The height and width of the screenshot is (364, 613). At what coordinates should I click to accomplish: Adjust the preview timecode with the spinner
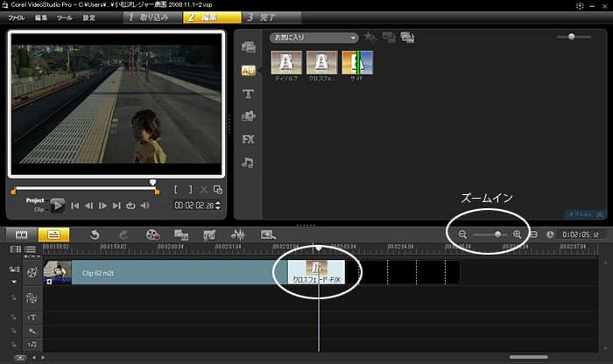click(218, 206)
